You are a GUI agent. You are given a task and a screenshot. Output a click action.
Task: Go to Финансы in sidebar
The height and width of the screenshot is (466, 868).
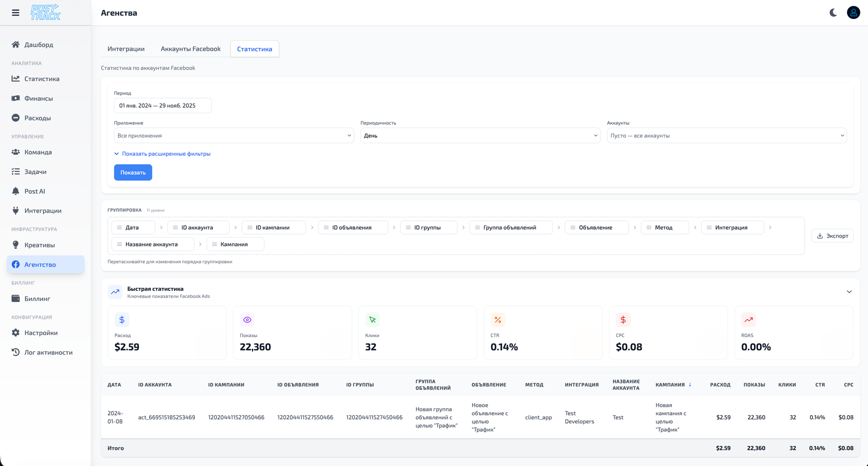tap(38, 98)
